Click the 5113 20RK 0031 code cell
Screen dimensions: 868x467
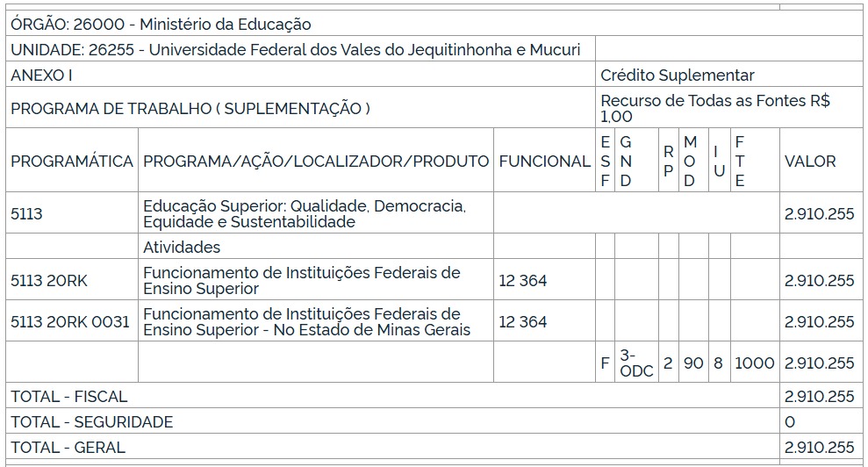(70, 322)
